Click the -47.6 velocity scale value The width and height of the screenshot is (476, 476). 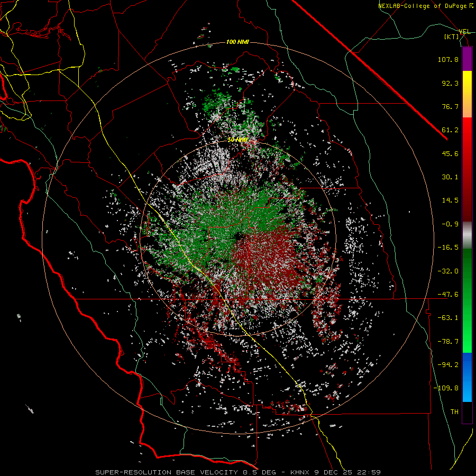click(x=448, y=295)
